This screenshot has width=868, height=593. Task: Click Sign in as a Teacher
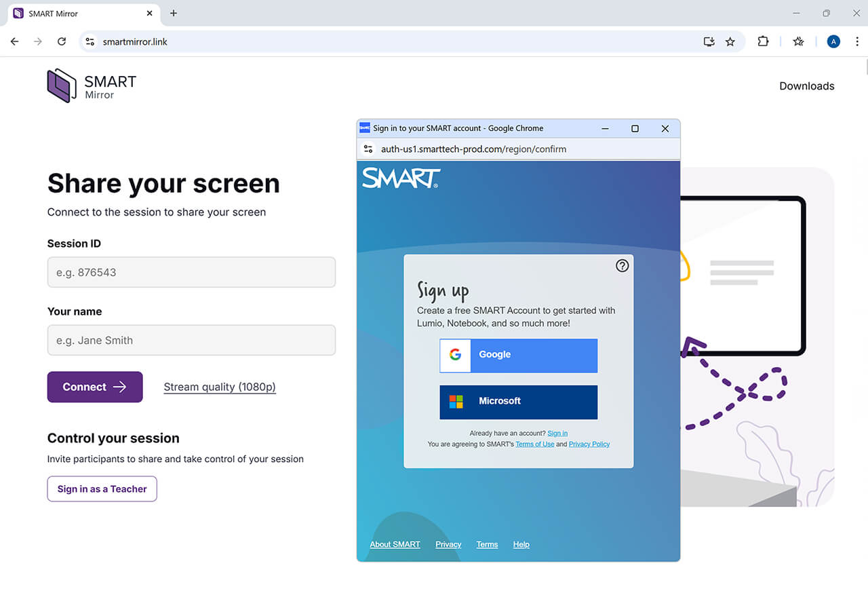pos(102,489)
